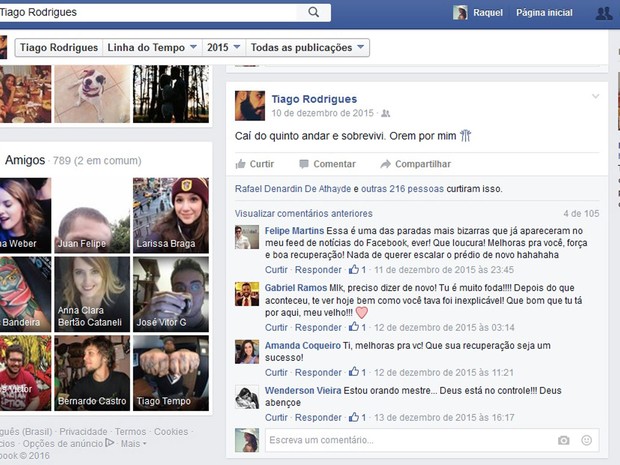The width and height of the screenshot is (620, 465).
Task: Open the friend requests icon
Action: pos(603,13)
